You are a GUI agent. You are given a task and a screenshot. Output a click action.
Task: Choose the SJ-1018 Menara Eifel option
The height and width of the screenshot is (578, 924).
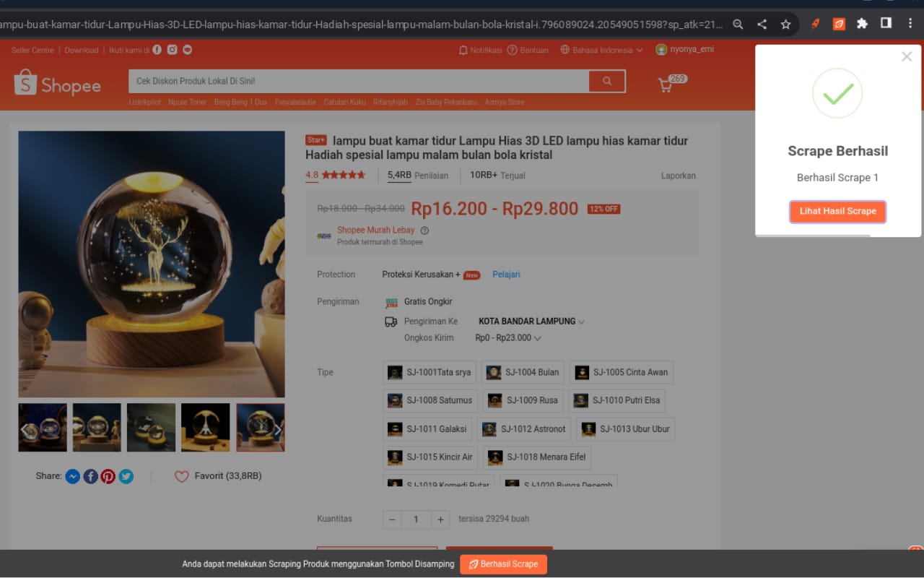click(x=537, y=457)
